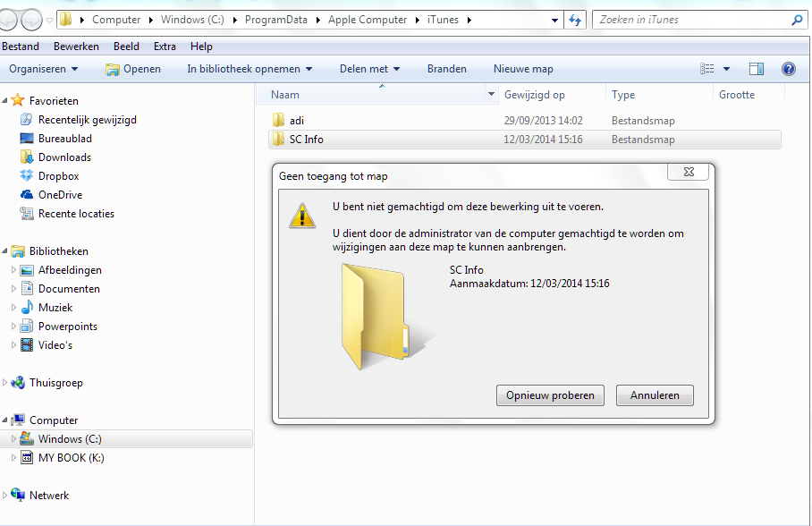Select Bibliotheken library icon

click(18, 250)
